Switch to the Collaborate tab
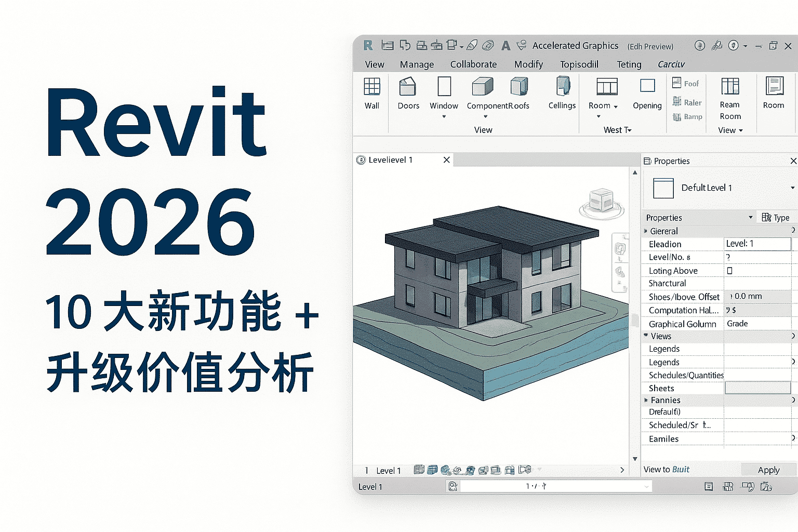 point(473,64)
